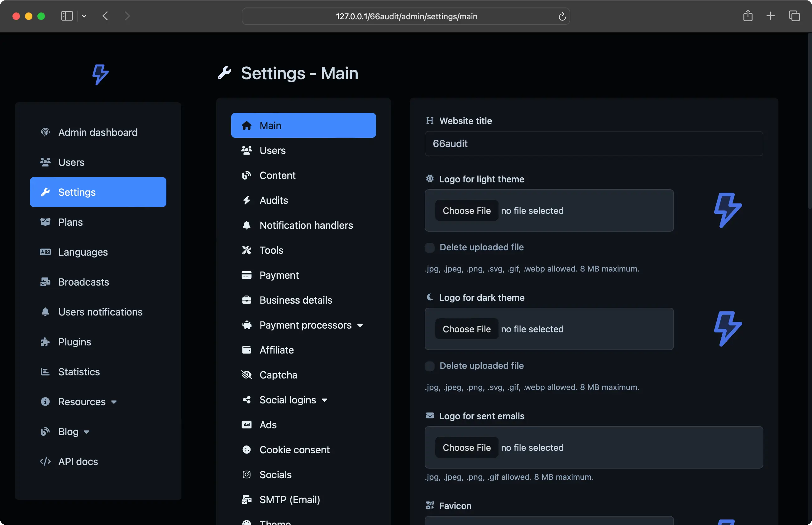Expand the Payment processors submenu

tap(360, 325)
